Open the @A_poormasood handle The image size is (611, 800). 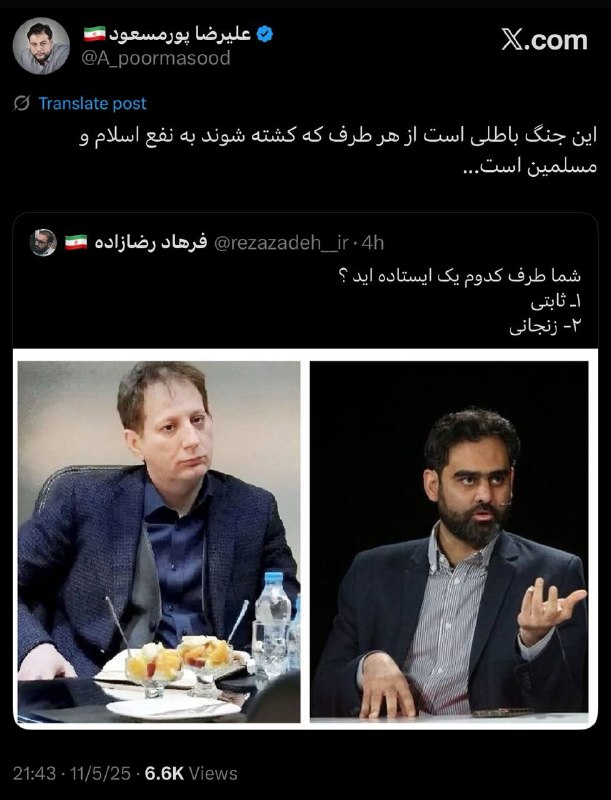point(156,58)
